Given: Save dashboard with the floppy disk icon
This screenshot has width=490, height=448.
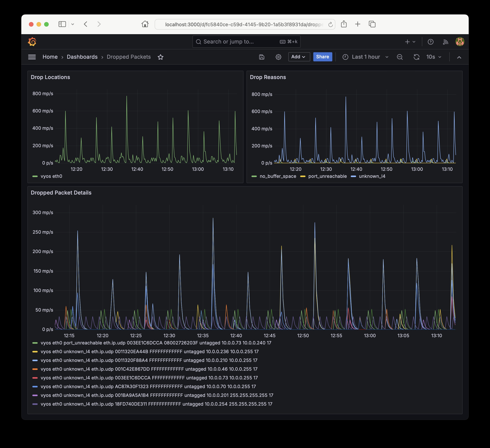Looking at the screenshot, I should 262,57.
